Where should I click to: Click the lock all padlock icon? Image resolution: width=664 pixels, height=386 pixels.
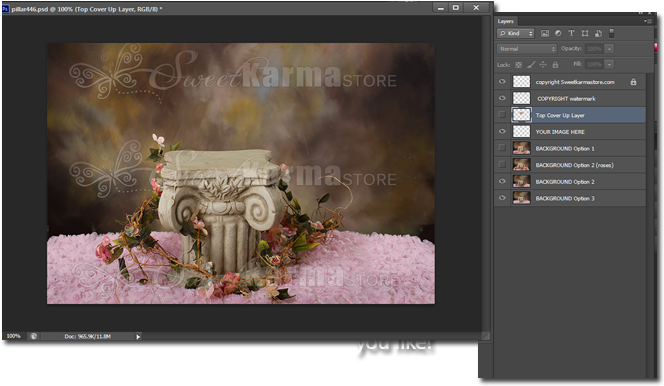[x=555, y=65]
